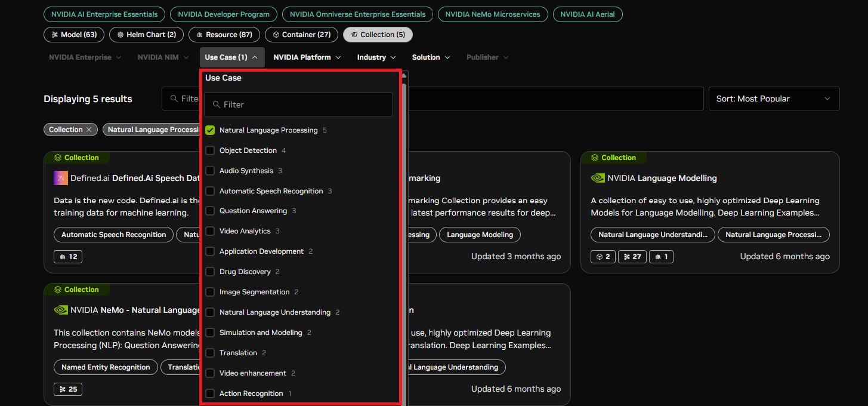
Task: Click the Language Modeling tag
Action: tap(480, 235)
